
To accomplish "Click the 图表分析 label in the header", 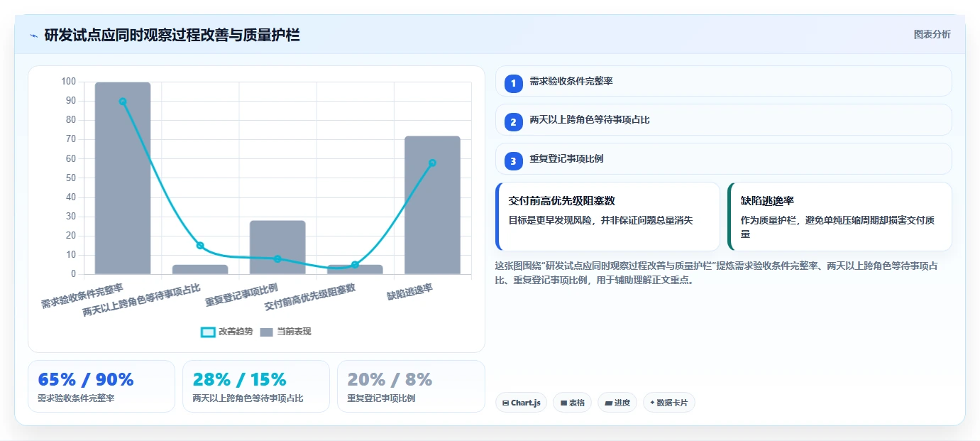I will 932,34.
